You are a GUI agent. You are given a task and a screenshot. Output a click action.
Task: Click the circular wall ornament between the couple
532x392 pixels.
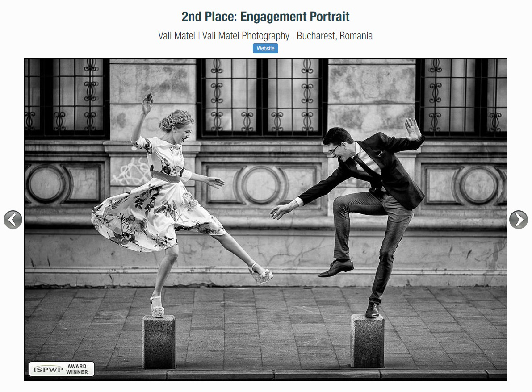coord(261,184)
